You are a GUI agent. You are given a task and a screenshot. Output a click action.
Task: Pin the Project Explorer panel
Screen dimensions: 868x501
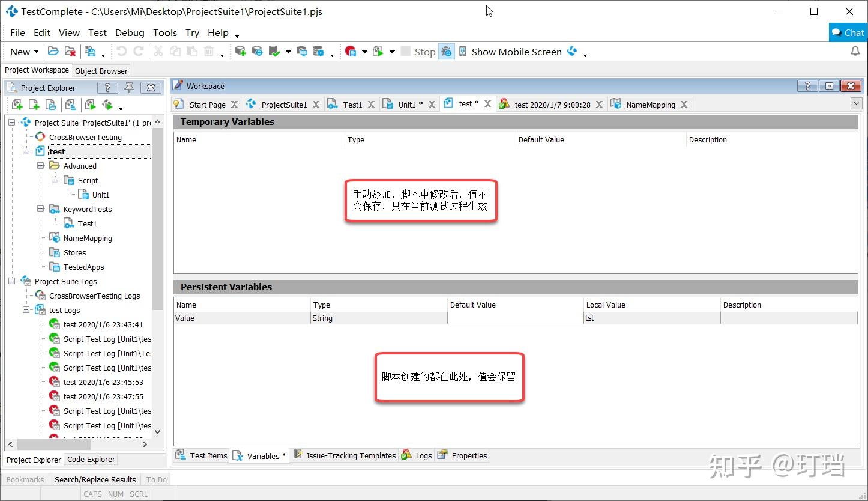(129, 88)
